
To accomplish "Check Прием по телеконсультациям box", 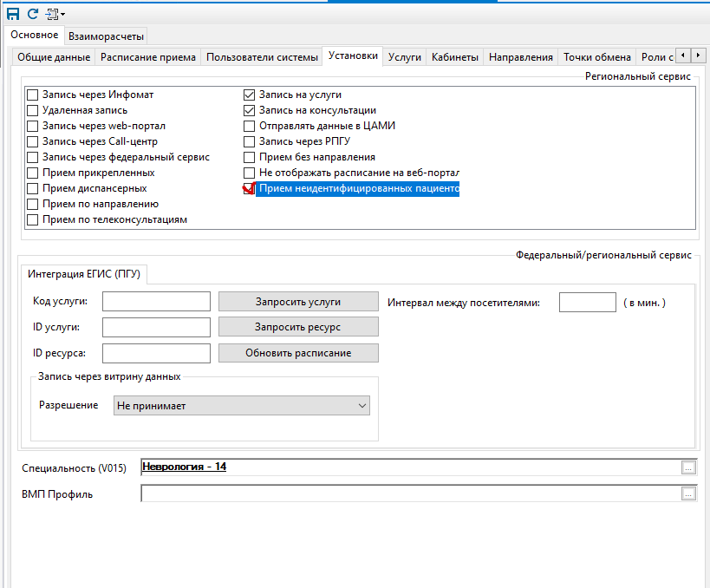I will (33, 219).
